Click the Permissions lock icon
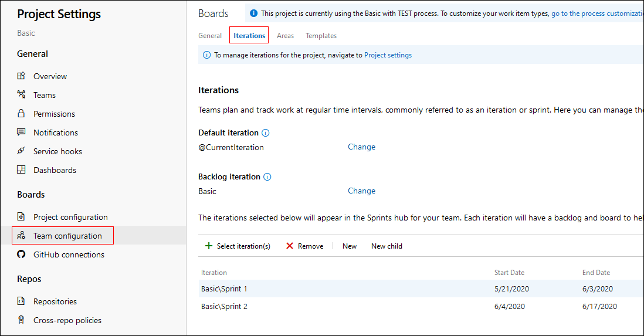 click(x=21, y=113)
